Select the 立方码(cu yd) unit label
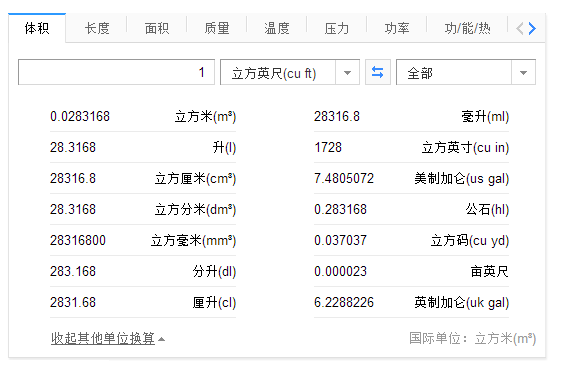The width and height of the screenshot is (562, 379). (x=470, y=240)
